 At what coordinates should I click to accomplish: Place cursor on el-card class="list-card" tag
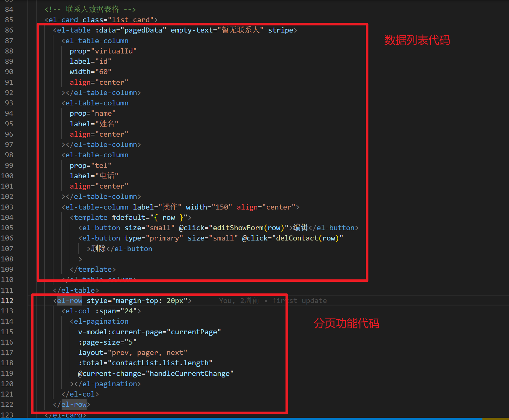[x=101, y=20]
